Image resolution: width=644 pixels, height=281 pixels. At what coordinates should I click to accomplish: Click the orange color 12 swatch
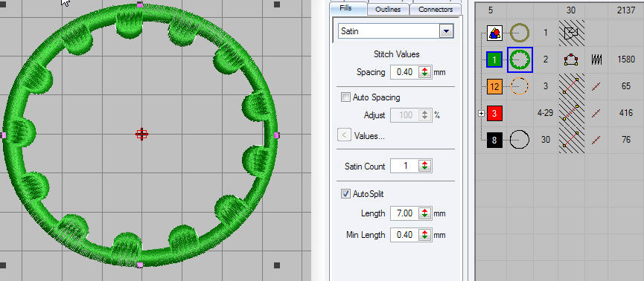[x=494, y=86]
